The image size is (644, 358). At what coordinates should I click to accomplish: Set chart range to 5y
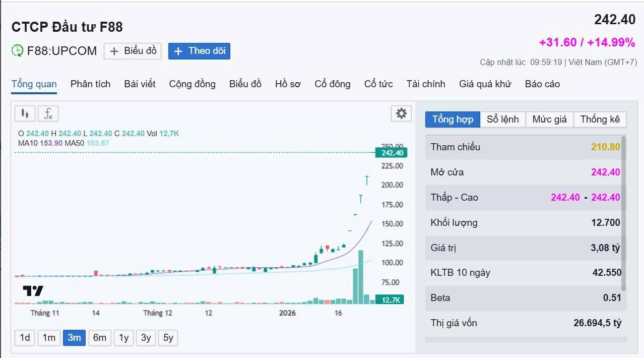point(168,338)
